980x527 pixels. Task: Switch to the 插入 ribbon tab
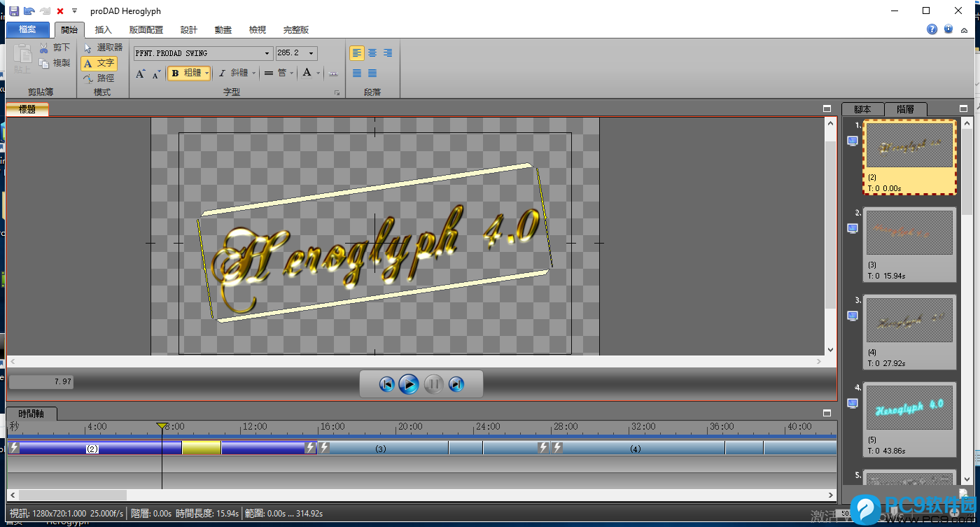coord(103,29)
